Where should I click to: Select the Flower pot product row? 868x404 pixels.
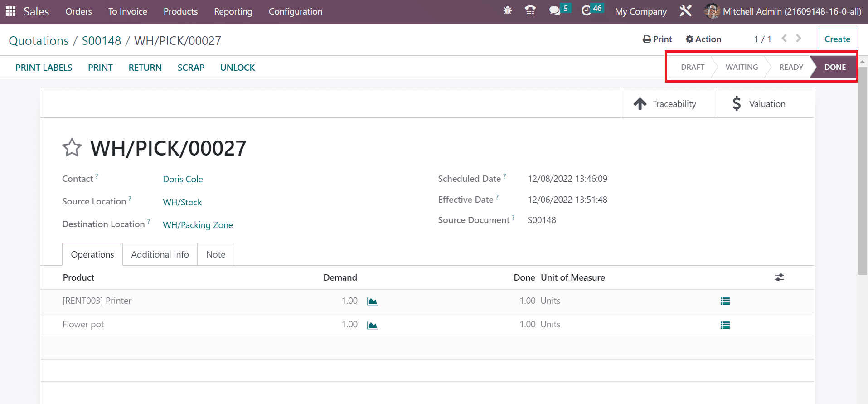[427, 325]
